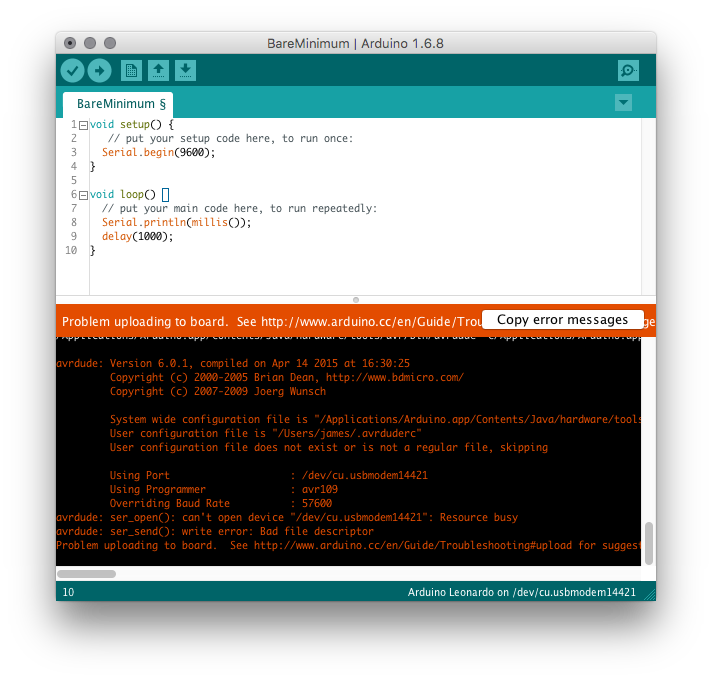Click the window title 'BareMinimum | Arduino 1.6.8'
The image size is (712, 681).
point(356,44)
